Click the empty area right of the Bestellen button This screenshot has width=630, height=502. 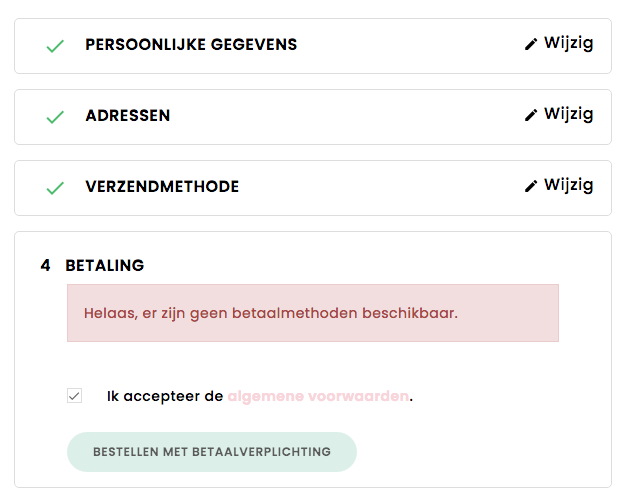[480, 452]
